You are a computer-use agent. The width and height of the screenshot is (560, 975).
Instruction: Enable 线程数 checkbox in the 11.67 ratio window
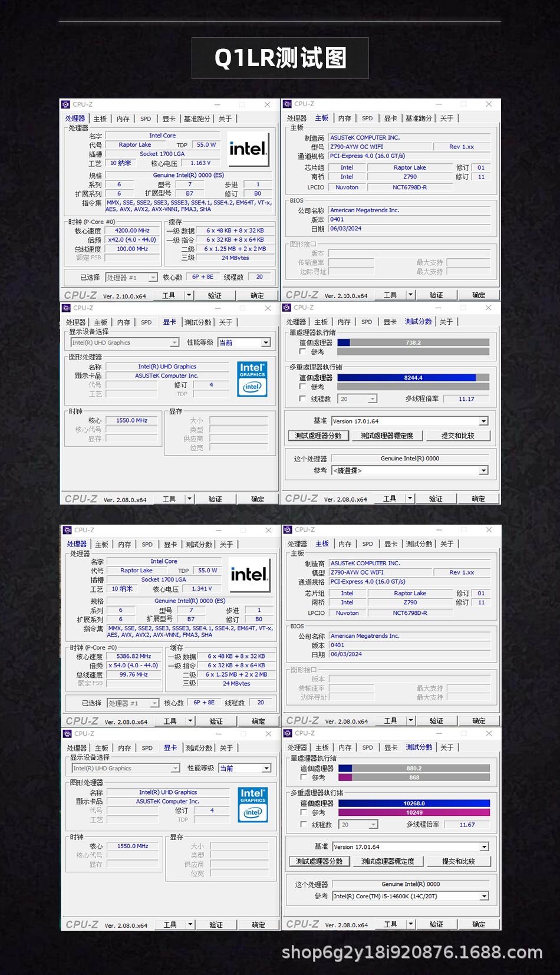[x=304, y=824]
